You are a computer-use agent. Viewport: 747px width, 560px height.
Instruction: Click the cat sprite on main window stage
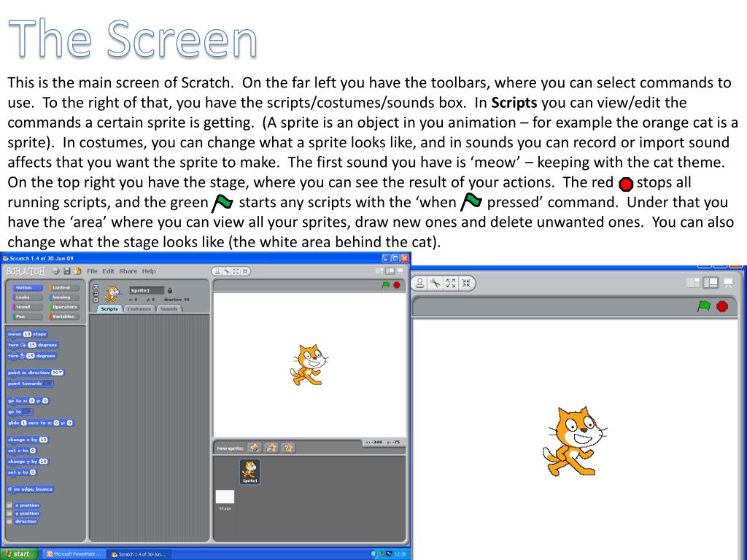309,365
